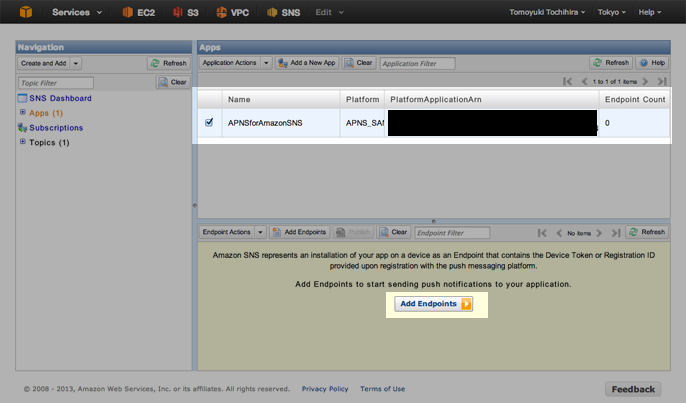Image resolution: width=686 pixels, height=403 pixels.
Task: Go to VPC service shortcut
Action: (x=232, y=12)
